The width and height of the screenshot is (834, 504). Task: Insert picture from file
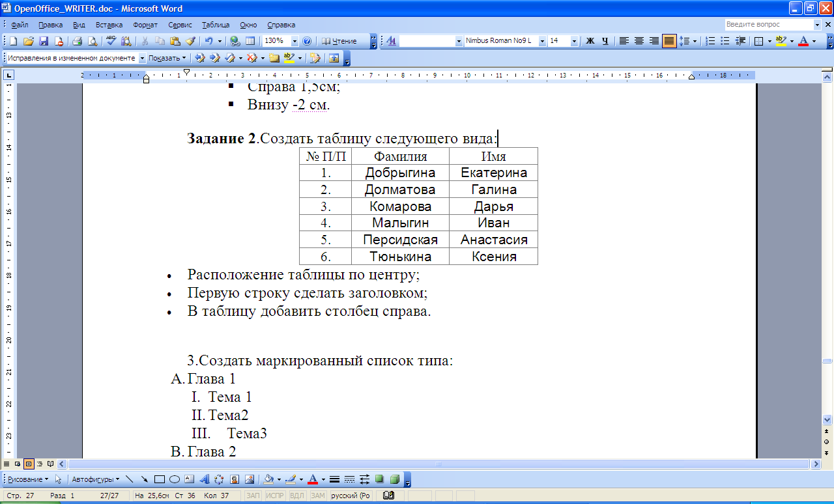(249, 479)
